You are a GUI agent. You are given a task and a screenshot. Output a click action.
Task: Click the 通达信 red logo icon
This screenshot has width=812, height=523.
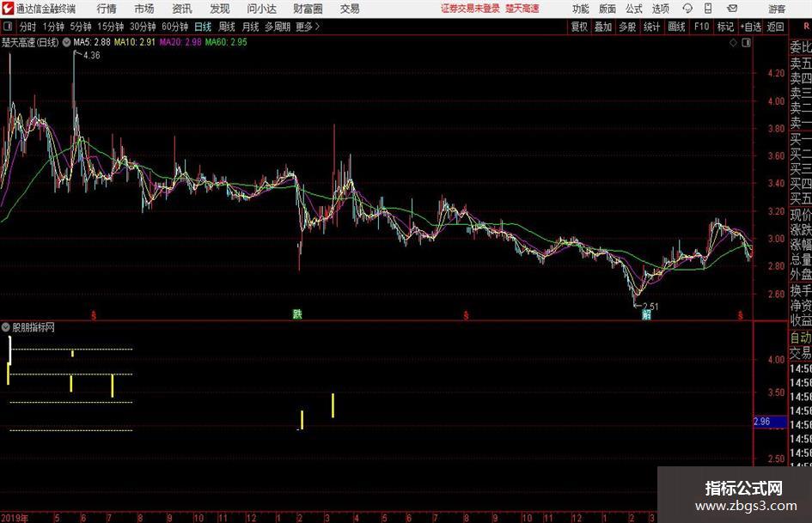click(8, 9)
